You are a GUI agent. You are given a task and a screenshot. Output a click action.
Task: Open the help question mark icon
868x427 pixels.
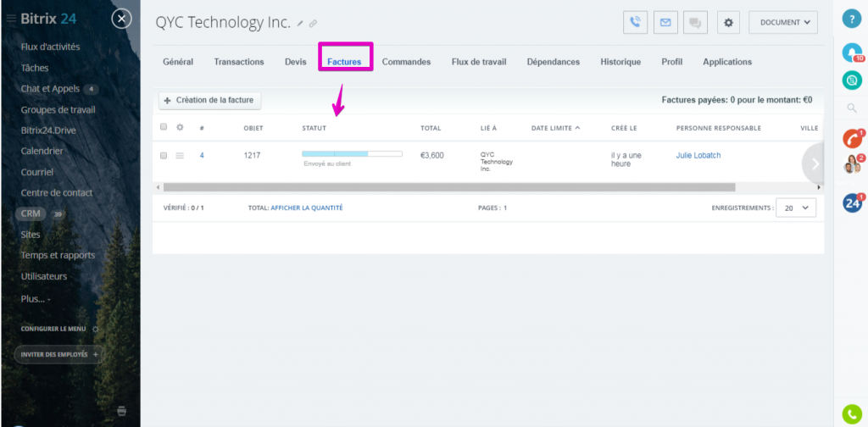point(852,19)
